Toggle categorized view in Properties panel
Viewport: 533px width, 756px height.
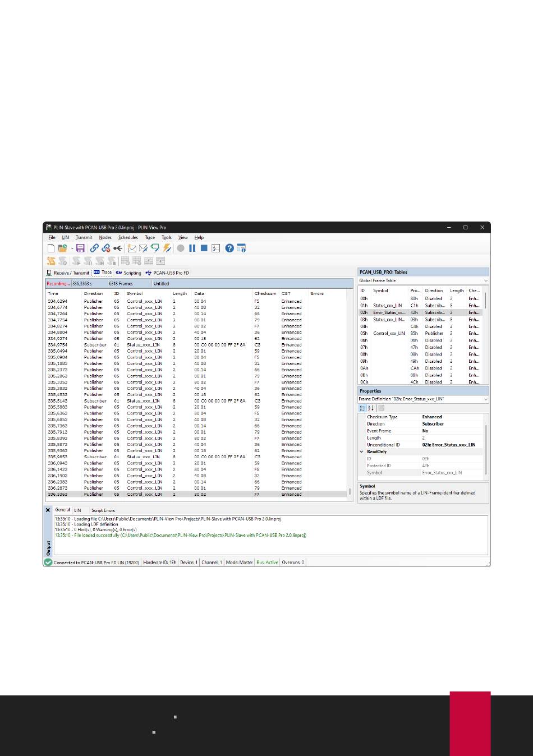[x=362, y=408]
